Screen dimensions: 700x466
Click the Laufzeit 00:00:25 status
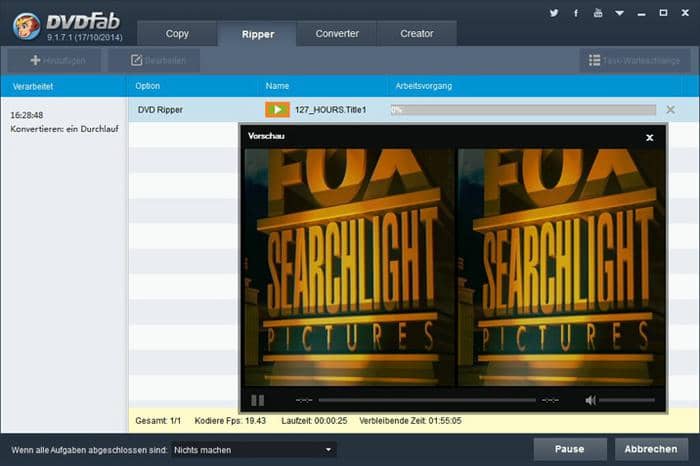click(x=314, y=420)
